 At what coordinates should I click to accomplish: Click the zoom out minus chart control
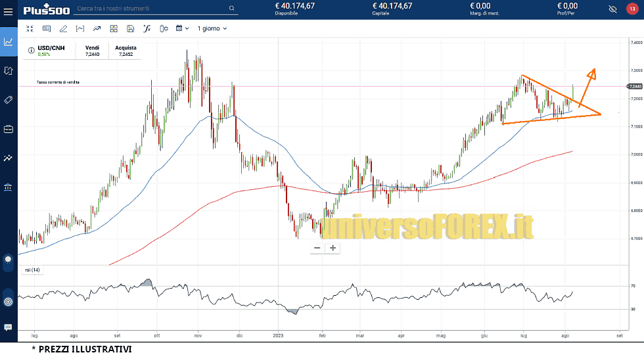pos(317,248)
